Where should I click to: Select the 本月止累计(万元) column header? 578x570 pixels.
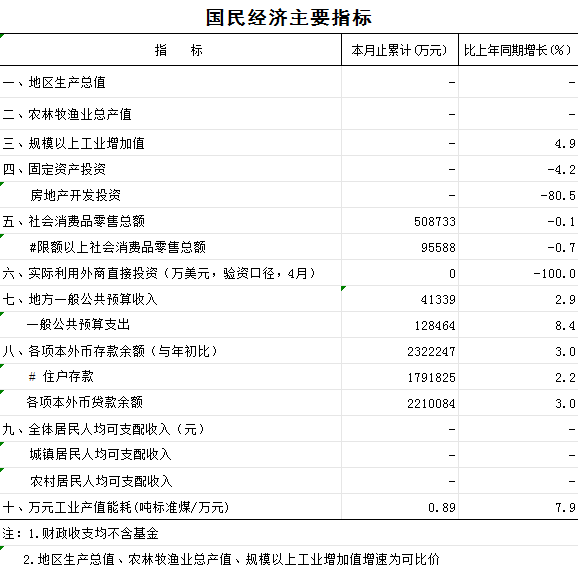point(400,50)
